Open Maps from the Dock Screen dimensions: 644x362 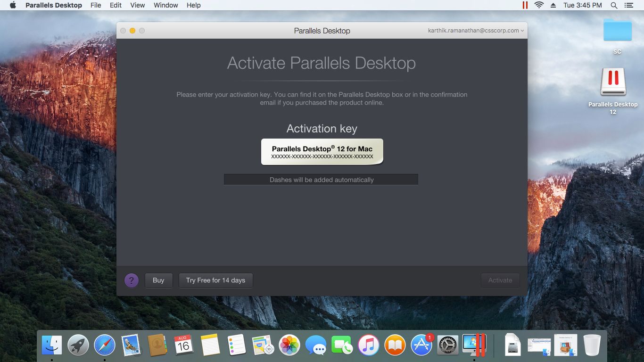pyautogui.click(x=263, y=346)
